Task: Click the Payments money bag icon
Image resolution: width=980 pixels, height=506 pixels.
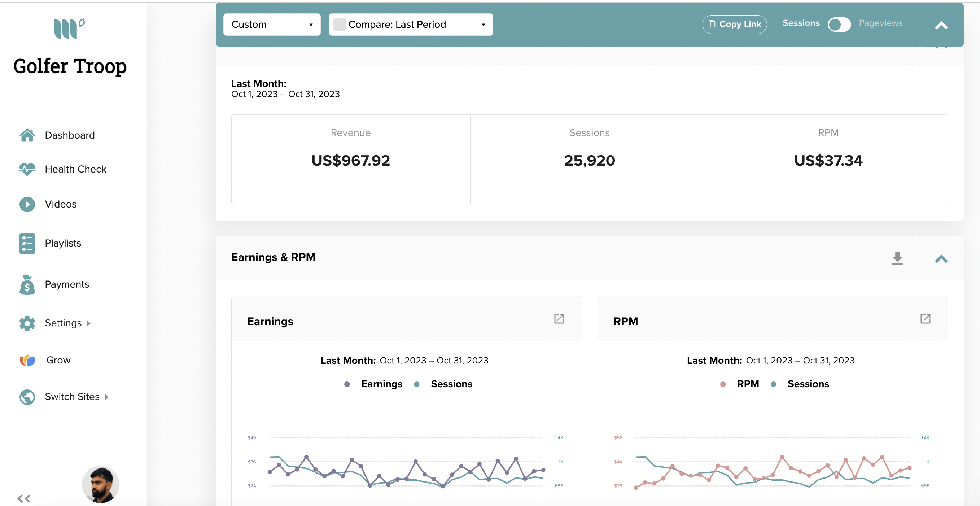Action: [27, 284]
